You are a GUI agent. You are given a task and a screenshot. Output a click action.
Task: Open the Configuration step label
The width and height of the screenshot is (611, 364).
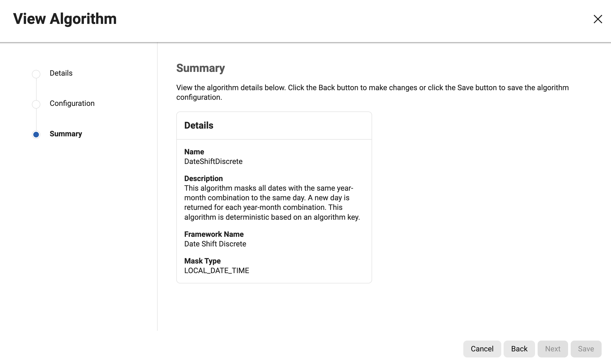[72, 103]
